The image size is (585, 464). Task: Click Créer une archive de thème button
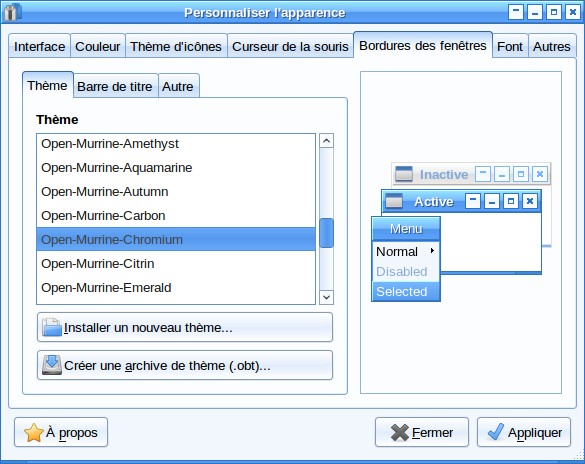click(x=185, y=365)
